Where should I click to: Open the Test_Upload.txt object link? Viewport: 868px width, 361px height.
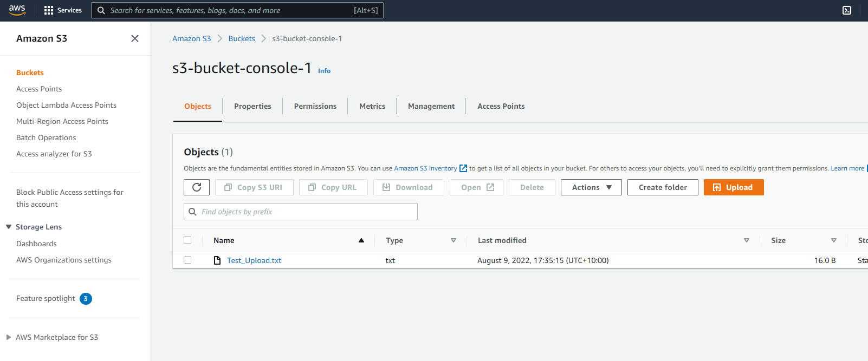click(254, 260)
